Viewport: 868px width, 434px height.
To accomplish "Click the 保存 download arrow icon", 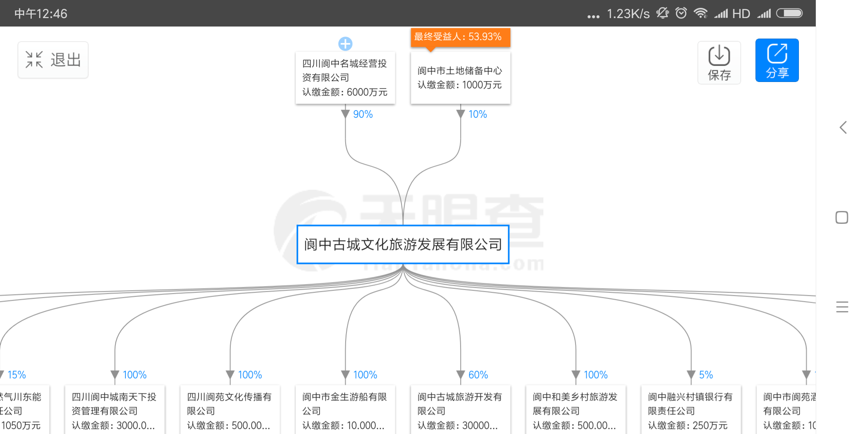I will [719, 55].
